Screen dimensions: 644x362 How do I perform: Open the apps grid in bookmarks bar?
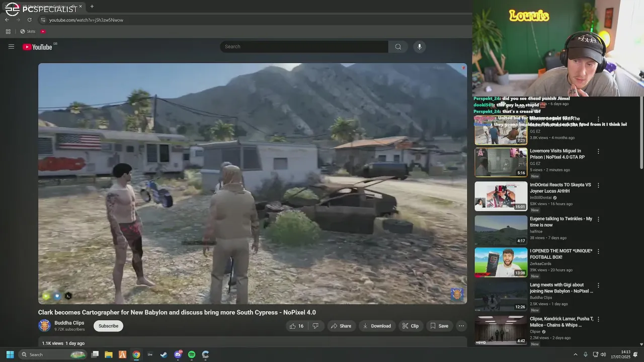8,31
